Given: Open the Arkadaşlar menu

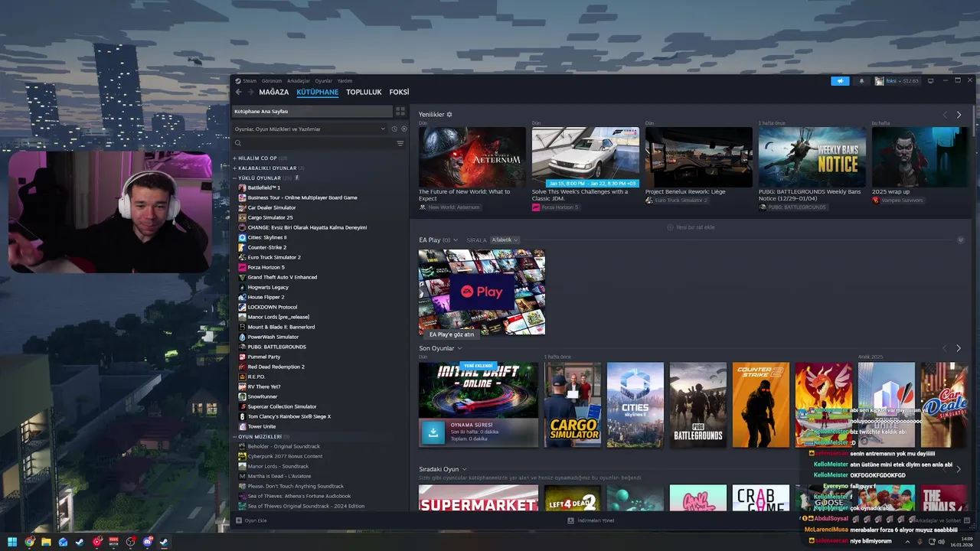Looking at the screenshot, I should tap(299, 81).
